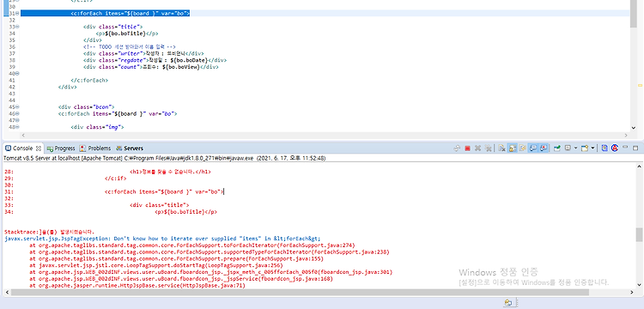
Task: Click the div class="writer" line in editor
Action: point(143,53)
